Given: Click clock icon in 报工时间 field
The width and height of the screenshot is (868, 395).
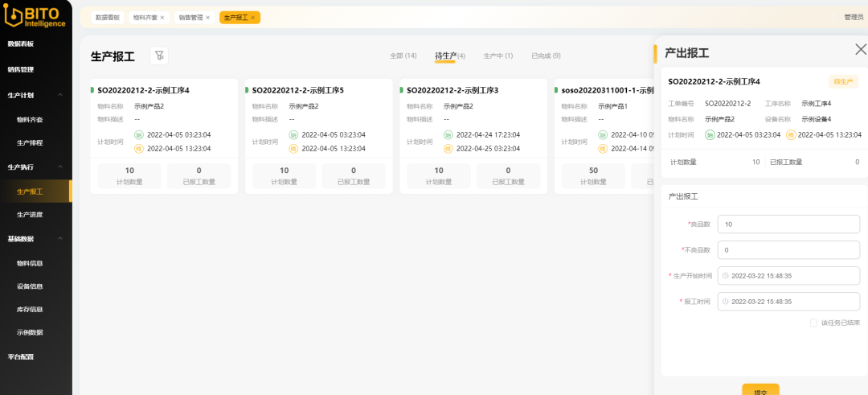Looking at the screenshot, I should (x=725, y=302).
